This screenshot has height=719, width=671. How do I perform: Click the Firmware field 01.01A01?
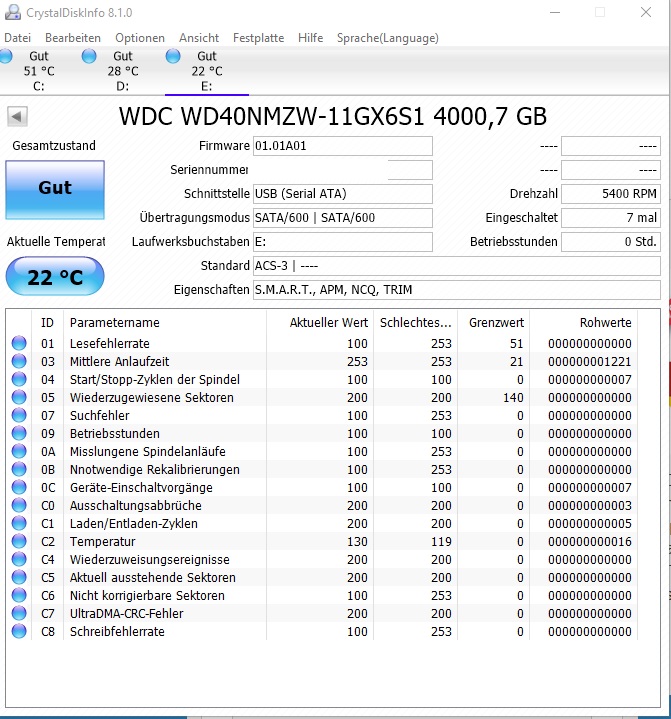(343, 146)
